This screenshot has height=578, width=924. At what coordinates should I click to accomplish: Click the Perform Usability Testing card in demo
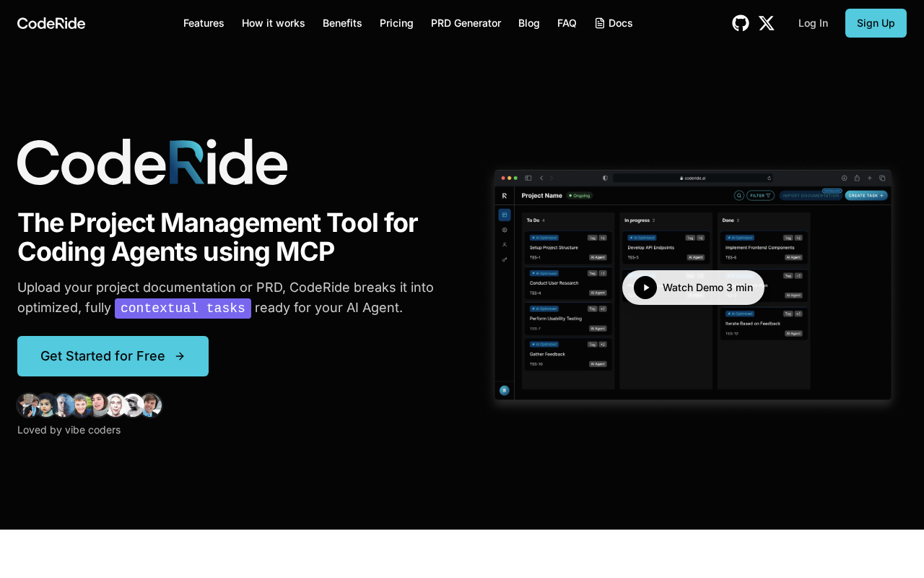click(x=568, y=317)
